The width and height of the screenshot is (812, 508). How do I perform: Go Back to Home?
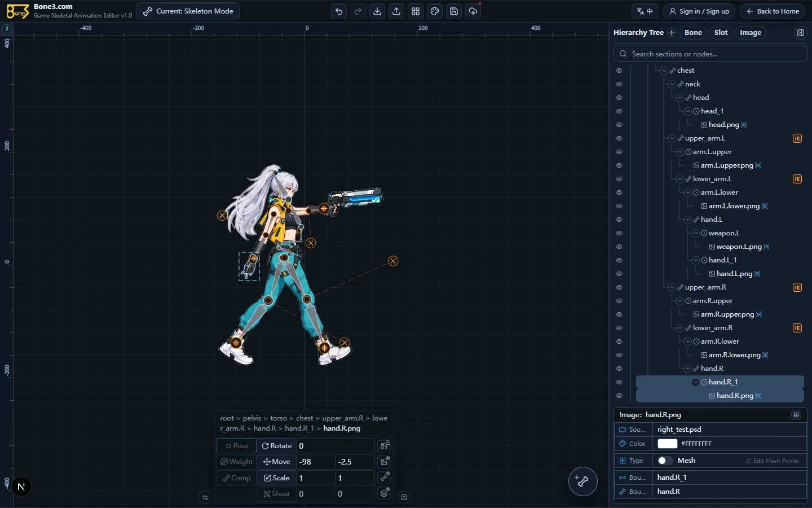pyautogui.click(x=773, y=11)
